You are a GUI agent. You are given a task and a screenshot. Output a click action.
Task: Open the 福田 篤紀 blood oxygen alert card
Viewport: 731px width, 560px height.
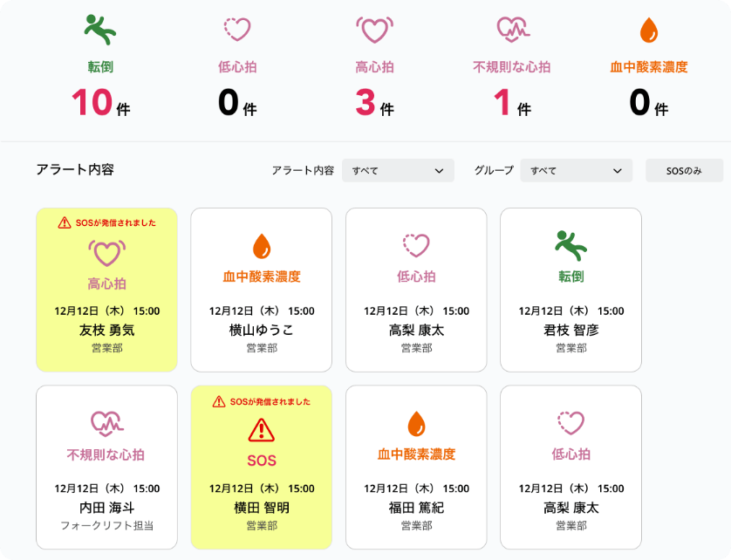(x=416, y=468)
